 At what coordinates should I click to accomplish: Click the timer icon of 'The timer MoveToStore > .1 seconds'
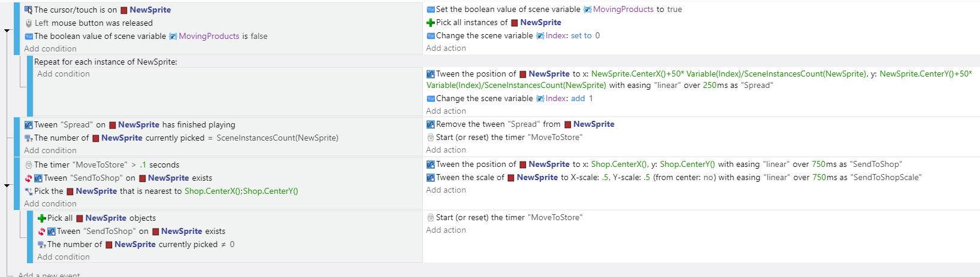(28, 165)
